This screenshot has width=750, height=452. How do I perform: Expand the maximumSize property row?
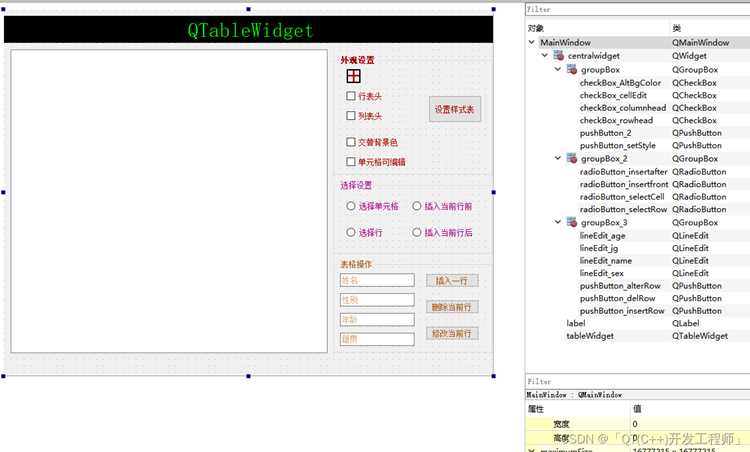[x=531, y=450]
